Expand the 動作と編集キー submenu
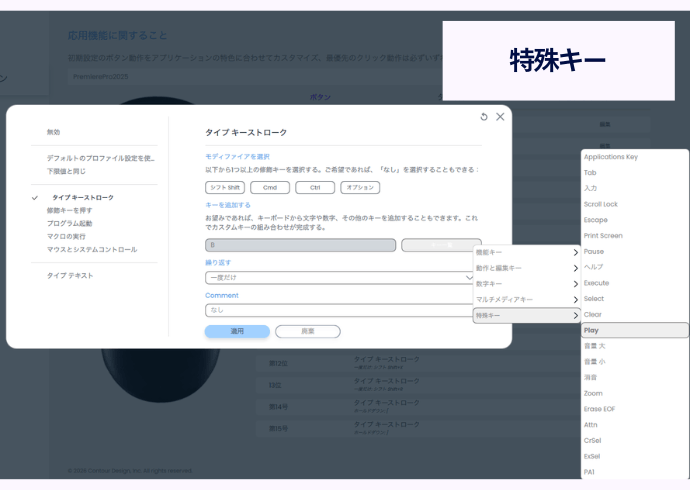The height and width of the screenshot is (490, 690). (526, 268)
